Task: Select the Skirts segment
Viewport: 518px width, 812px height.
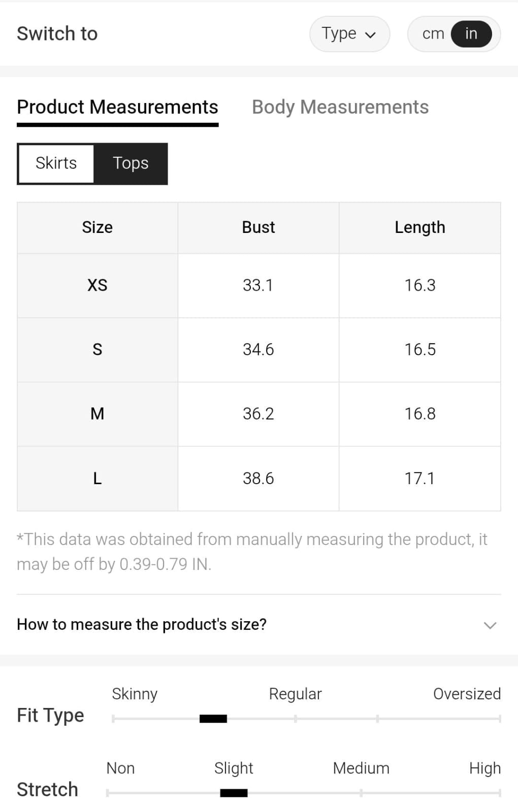Action: (x=56, y=163)
